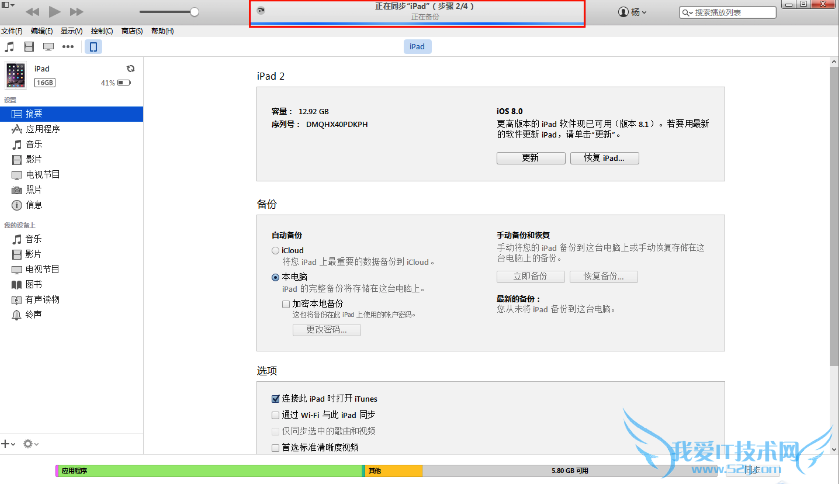Click the play button
839x484 pixels.
pos(54,11)
